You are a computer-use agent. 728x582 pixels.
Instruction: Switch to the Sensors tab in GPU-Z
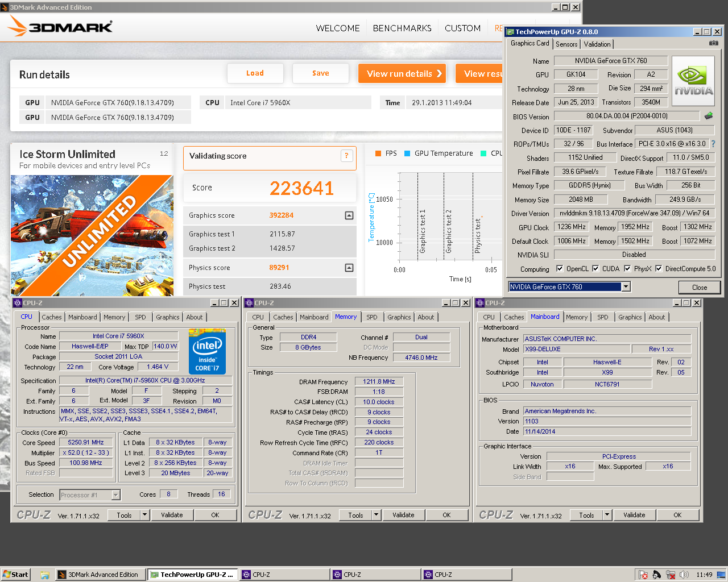click(x=566, y=44)
